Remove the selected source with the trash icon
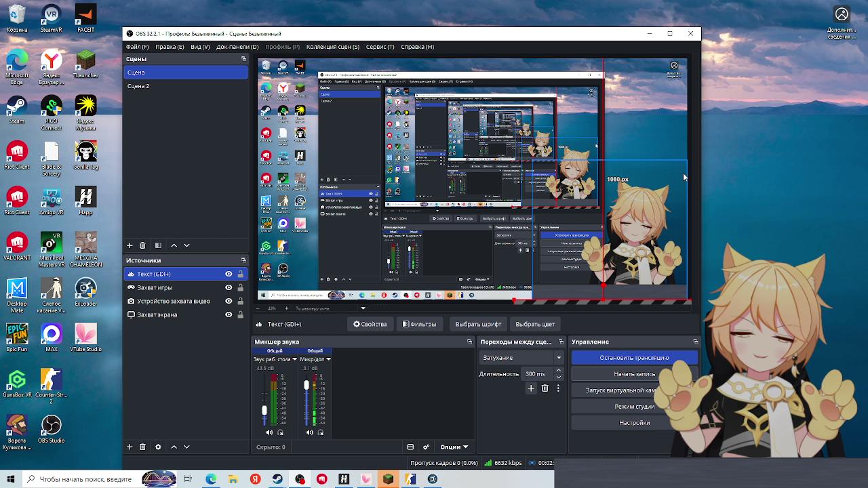The height and width of the screenshot is (488, 868). [142, 447]
